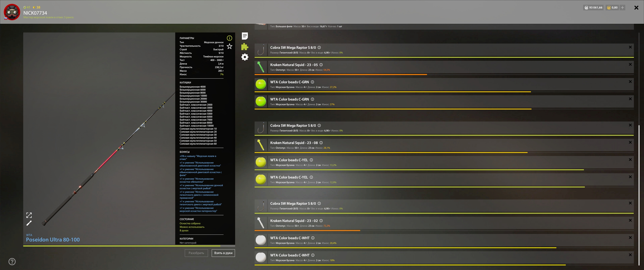The image size is (644, 270).
Task: Remove Kraken Natural Squid 23-05 from rig
Action: coord(630,64)
